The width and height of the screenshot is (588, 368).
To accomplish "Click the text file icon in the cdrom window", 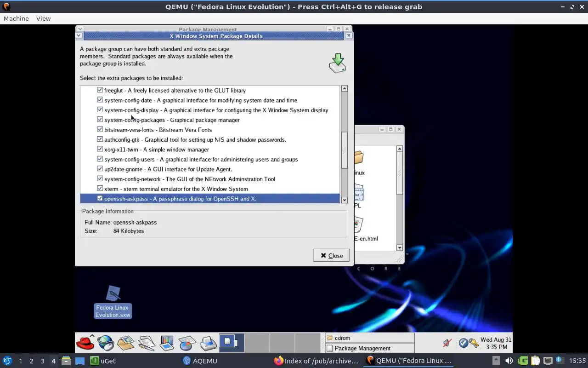I will click(359, 193).
